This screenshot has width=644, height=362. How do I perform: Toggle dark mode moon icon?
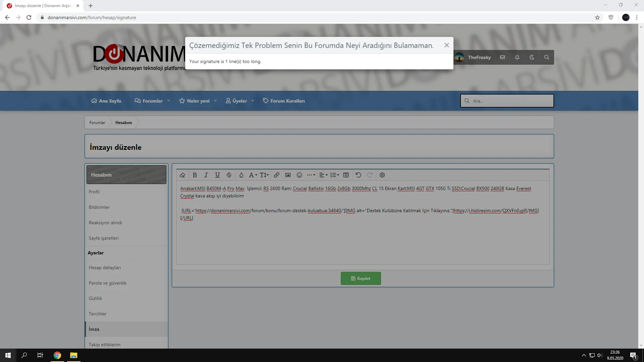532,57
